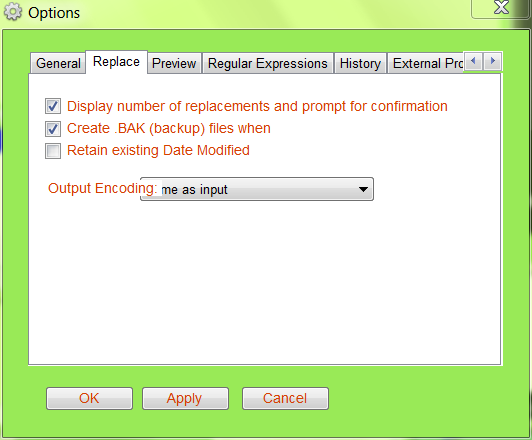Open the 'me as input' combo box
The image size is (532, 440).
click(x=257, y=189)
